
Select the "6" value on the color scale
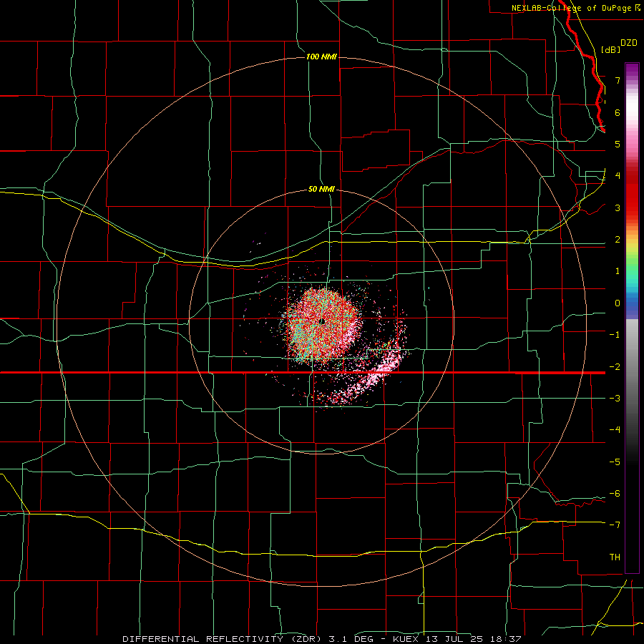click(618, 112)
